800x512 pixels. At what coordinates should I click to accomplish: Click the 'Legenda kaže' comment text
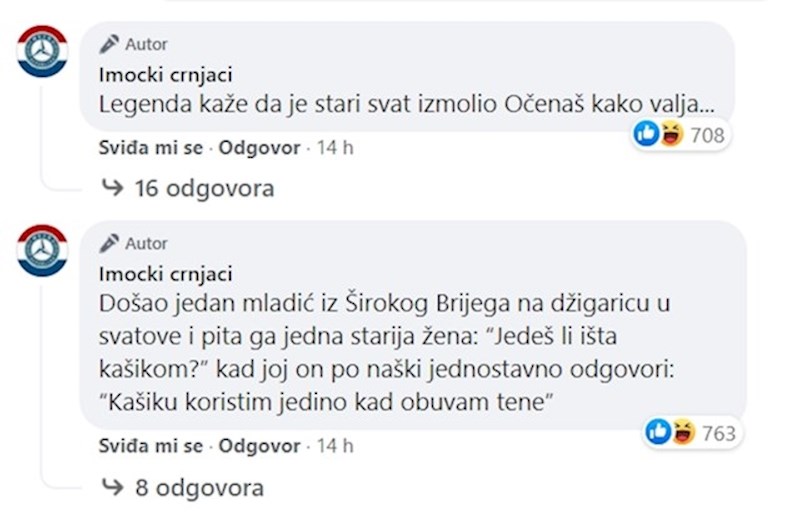(411, 103)
